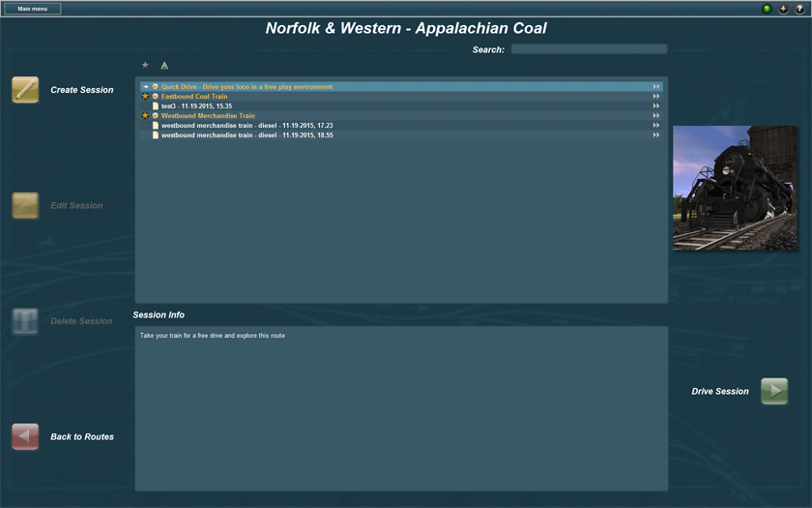
Task: Click the double-arrow icon on the 18.55 save row
Action: point(656,134)
